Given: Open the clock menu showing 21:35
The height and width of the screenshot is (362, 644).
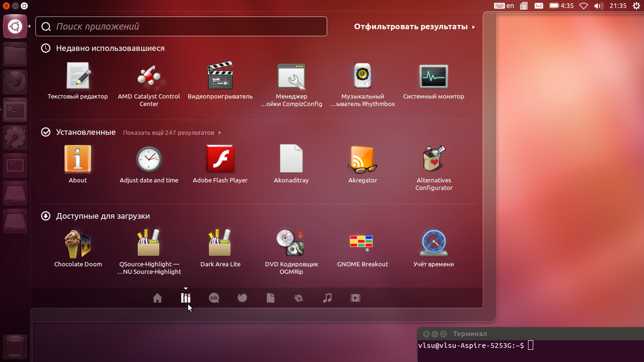Looking at the screenshot, I should pos(618,6).
